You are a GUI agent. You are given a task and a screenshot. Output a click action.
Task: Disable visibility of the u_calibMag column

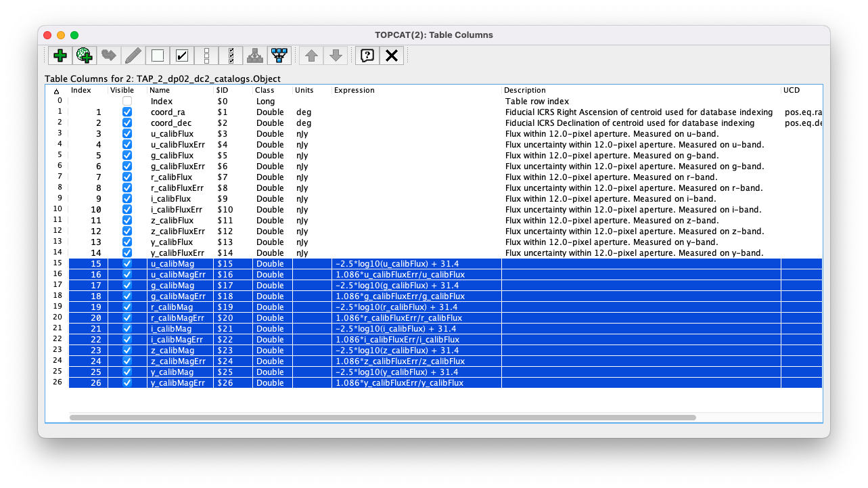(127, 263)
